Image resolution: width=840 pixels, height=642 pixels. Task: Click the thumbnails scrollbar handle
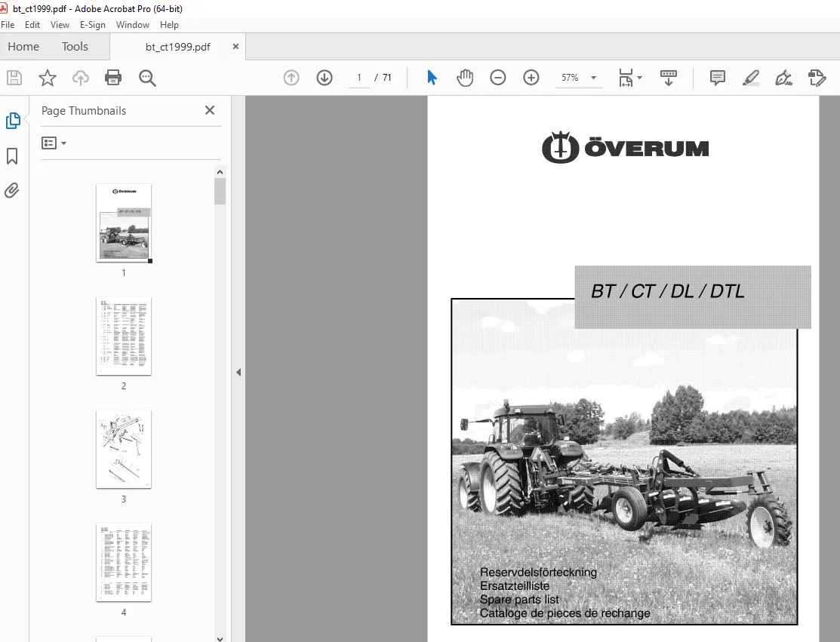[220, 191]
